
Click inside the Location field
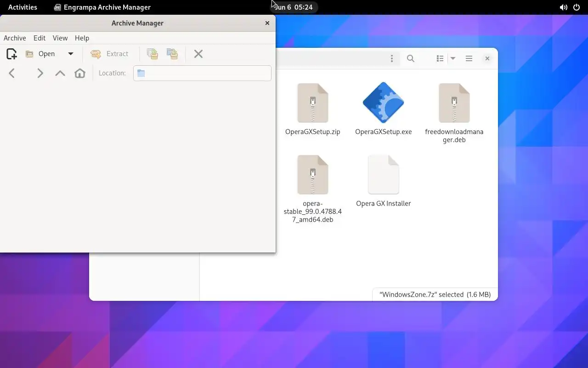pyautogui.click(x=202, y=73)
